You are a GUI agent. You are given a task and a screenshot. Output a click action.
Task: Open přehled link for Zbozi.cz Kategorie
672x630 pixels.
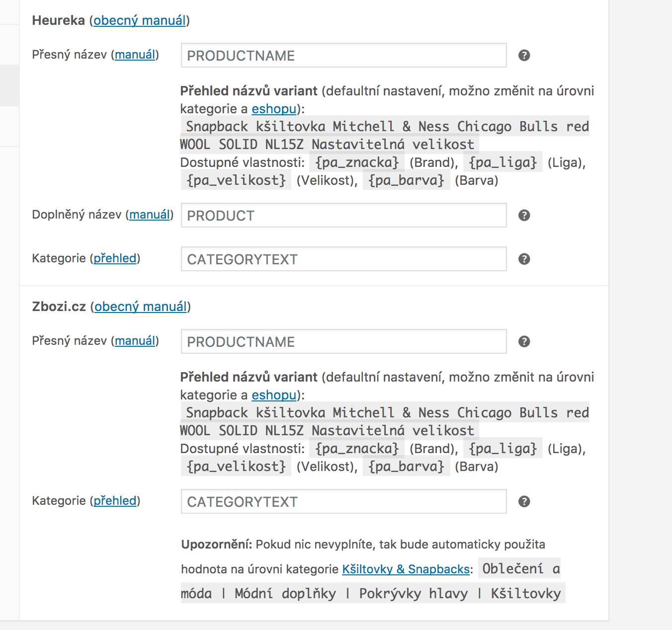[x=115, y=501]
